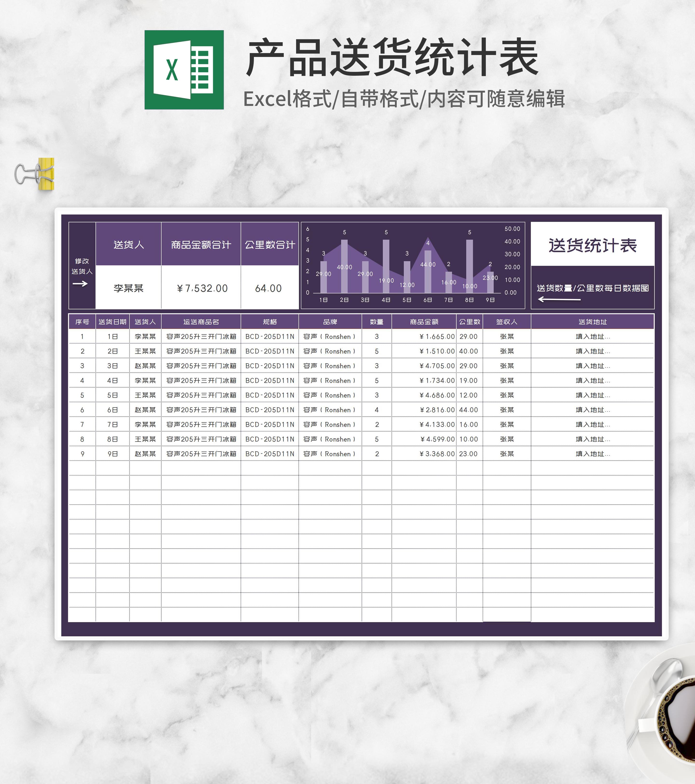Screen dimensions: 695x784
Task: Click the 9日 date cell in row 9
Action: point(112,454)
